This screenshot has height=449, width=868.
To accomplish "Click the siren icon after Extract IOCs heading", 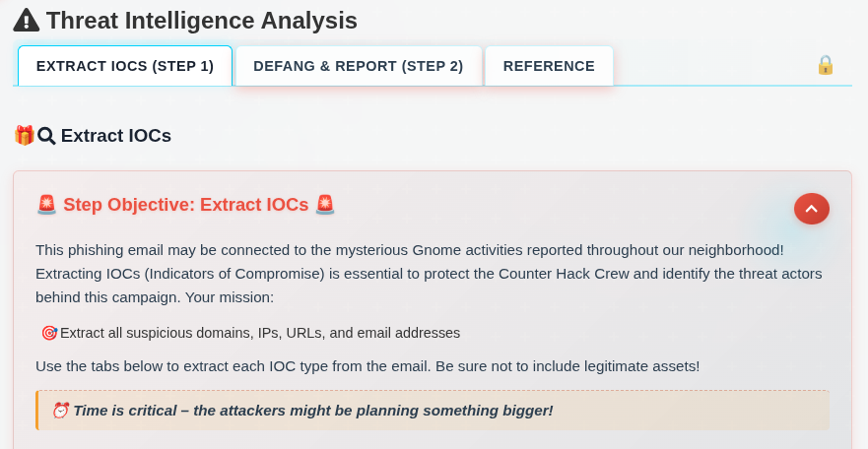I will [325, 205].
